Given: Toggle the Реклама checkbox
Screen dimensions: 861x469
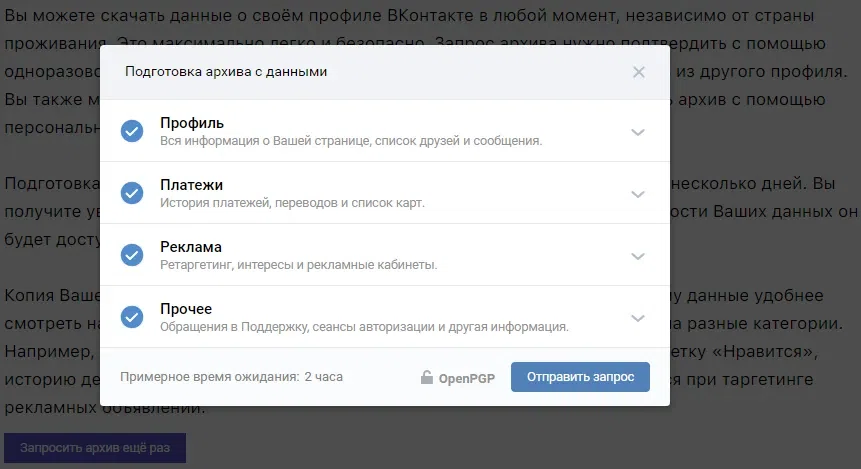Looking at the screenshot, I should pos(132,255).
